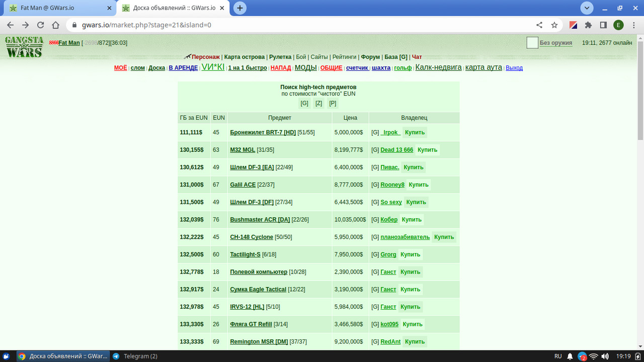Go back with browser back arrow

coord(10,25)
